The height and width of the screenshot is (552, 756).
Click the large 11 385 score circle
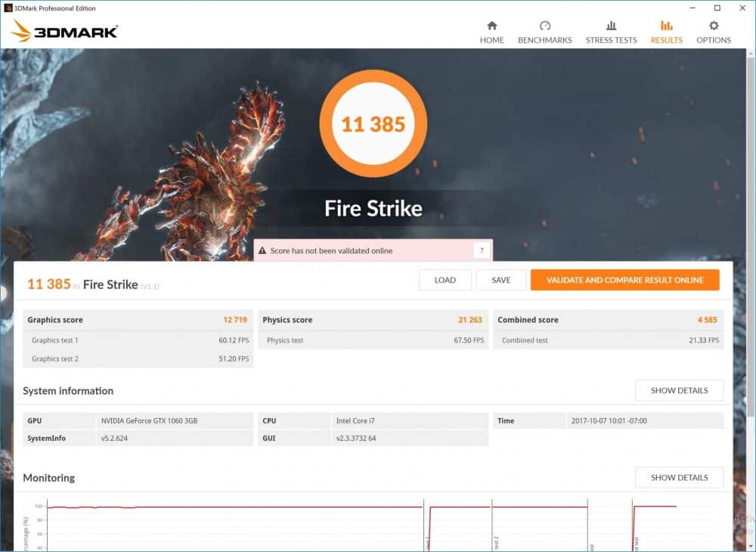(x=373, y=124)
